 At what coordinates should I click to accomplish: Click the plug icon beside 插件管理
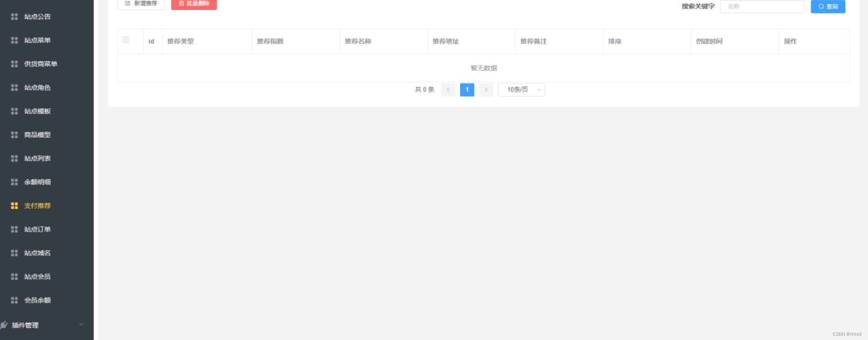[4, 325]
